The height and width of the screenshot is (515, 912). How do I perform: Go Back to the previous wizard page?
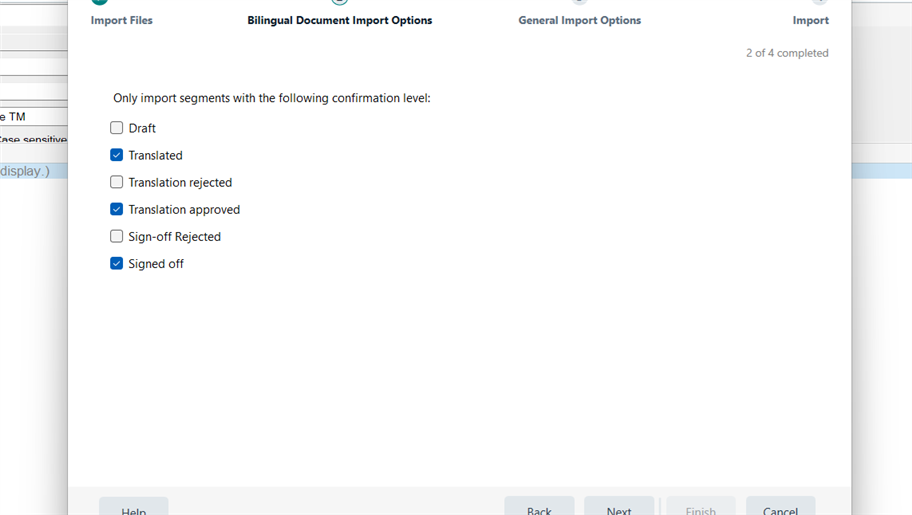[539, 506]
